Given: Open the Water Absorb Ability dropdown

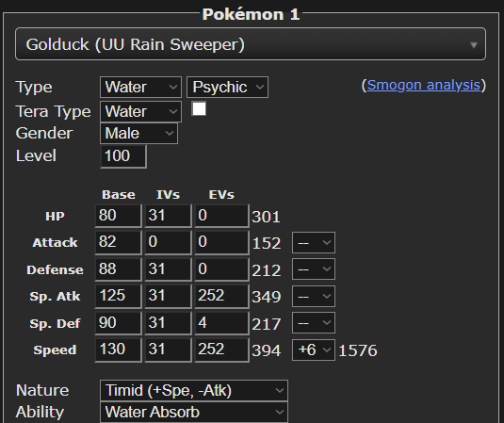Looking at the screenshot, I should (194, 412).
